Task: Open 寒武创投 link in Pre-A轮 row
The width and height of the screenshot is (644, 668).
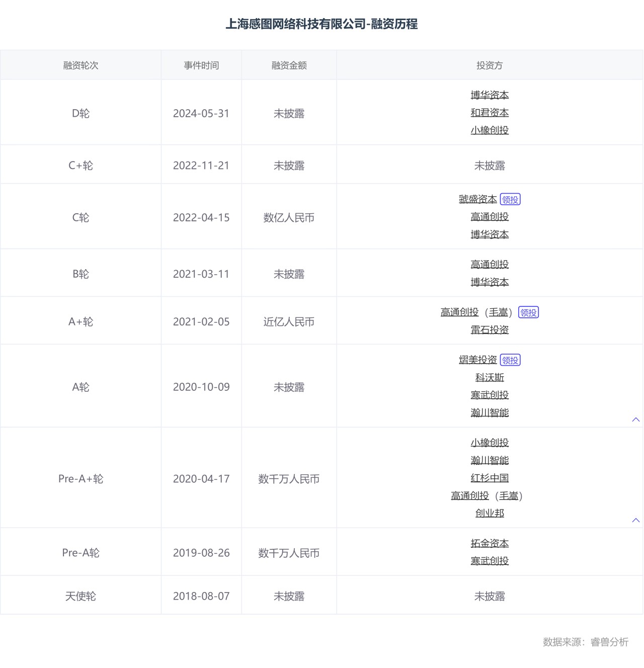Action: coord(490,561)
